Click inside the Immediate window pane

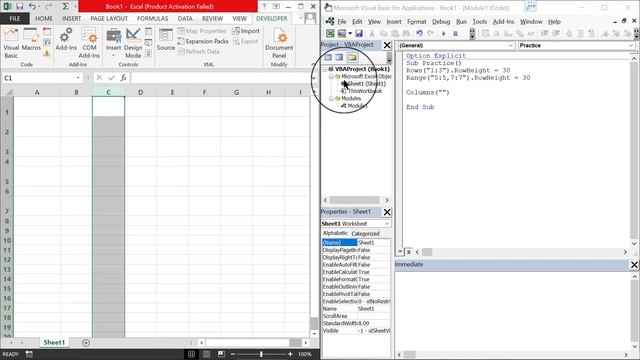512,310
